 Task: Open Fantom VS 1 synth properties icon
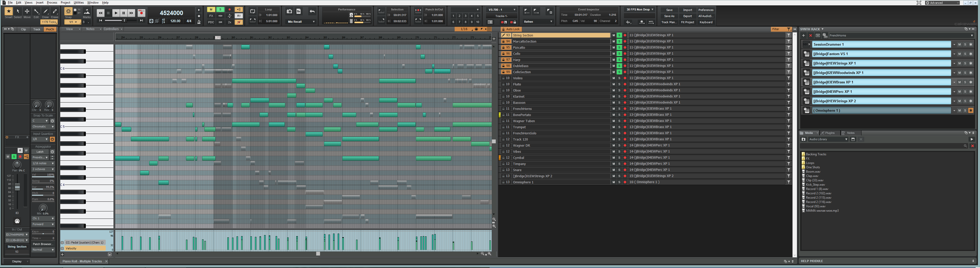click(807, 54)
